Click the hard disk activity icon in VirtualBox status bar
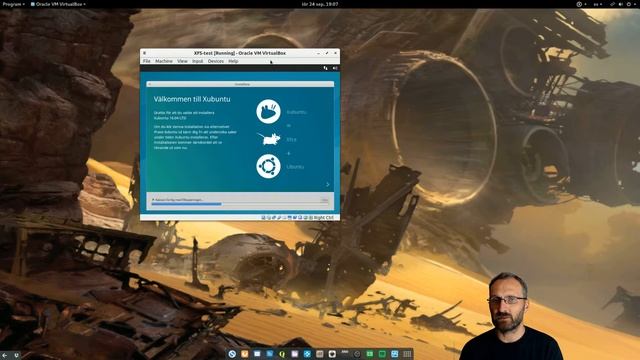The width and height of the screenshot is (640, 360). coord(263,218)
